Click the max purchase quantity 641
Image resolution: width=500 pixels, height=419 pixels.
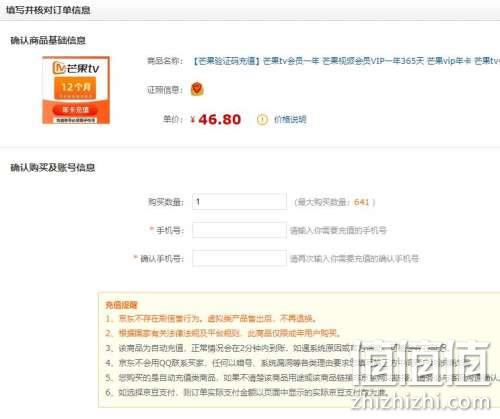(362, 202)
